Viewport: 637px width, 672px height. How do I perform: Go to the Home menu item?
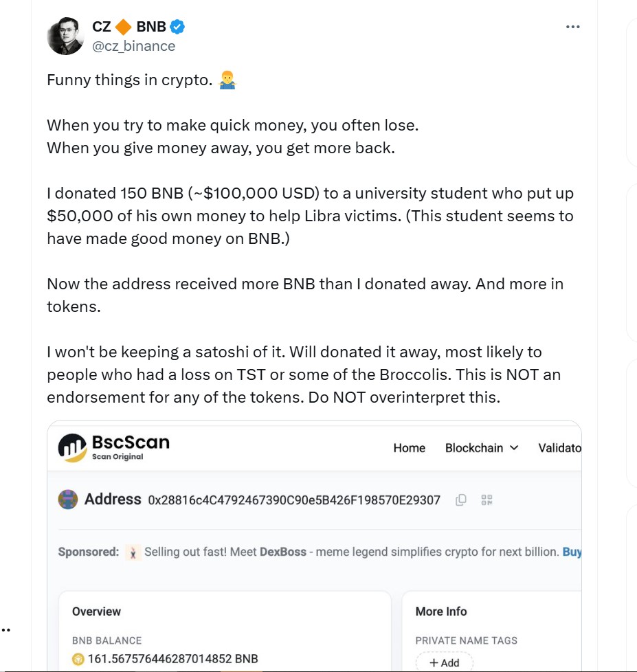(x=409, y=448)
